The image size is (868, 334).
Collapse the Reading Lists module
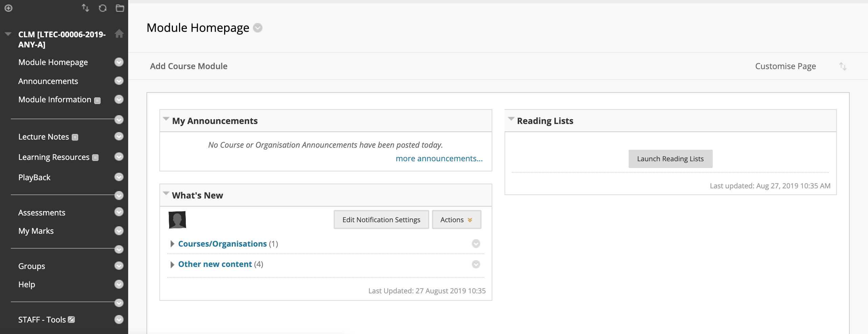(x=511, y=119)
